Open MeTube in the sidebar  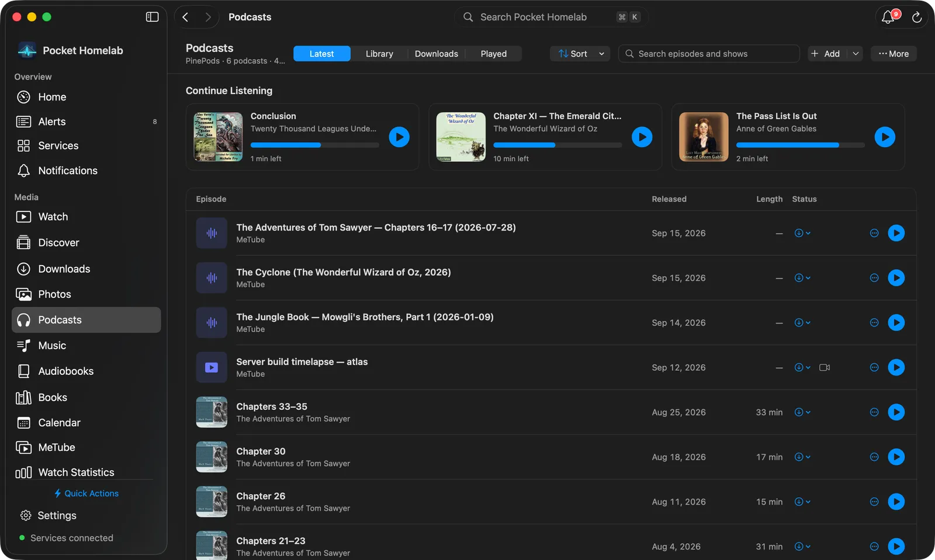[86, 447]
